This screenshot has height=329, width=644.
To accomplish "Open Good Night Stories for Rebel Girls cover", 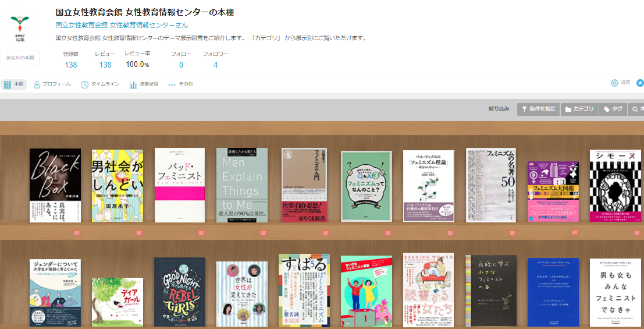I will pos(180,292).
